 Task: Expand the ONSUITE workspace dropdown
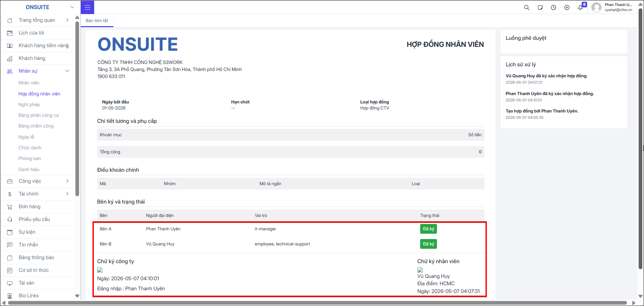[x=72, y=7]
